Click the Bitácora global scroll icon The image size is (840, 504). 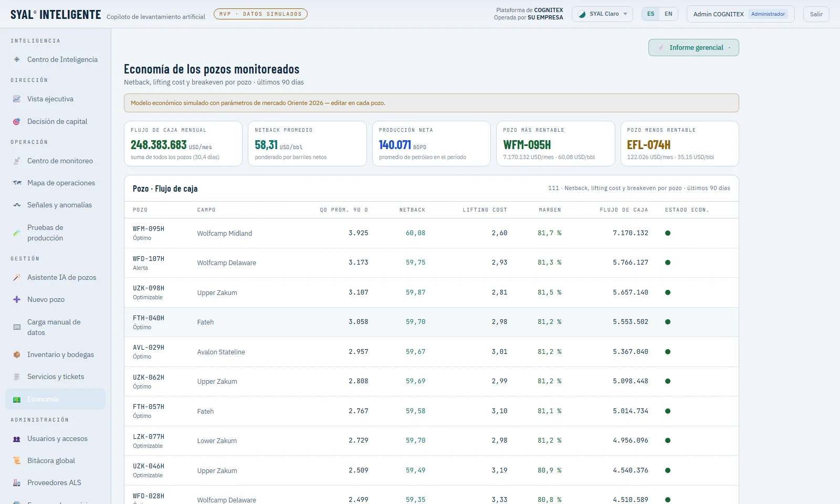17,460
